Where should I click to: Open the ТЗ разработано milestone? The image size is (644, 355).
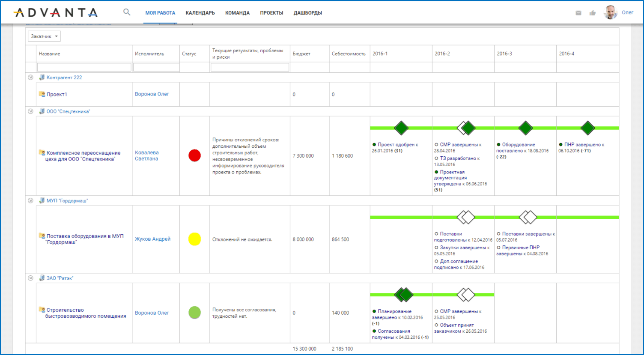[x=458, y=158]
